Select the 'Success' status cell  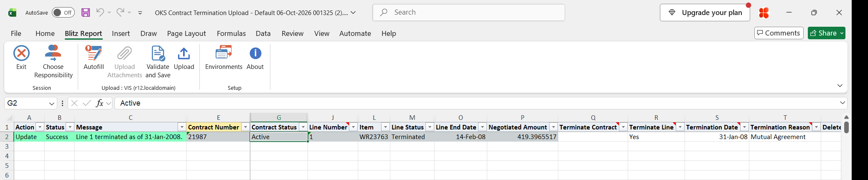[x=59, y=137]
